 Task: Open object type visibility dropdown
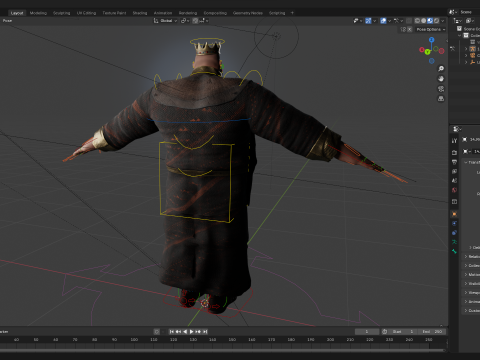coord(358,21)
